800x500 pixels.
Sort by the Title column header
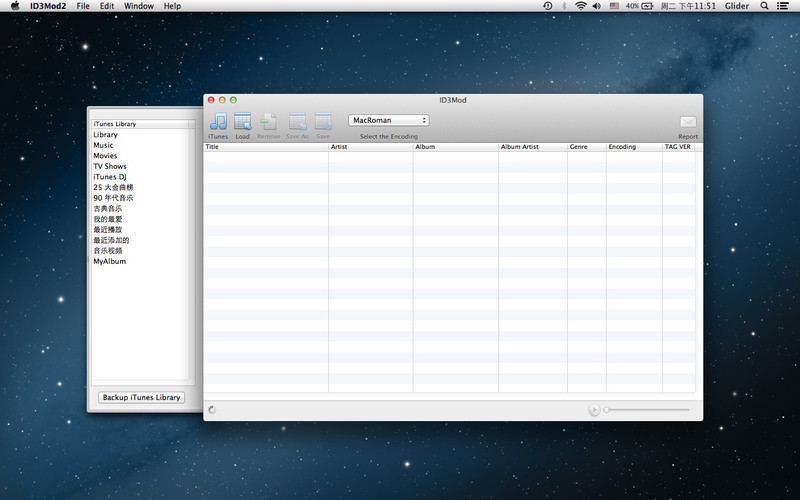pyautogui.click(x=266, y=147)
